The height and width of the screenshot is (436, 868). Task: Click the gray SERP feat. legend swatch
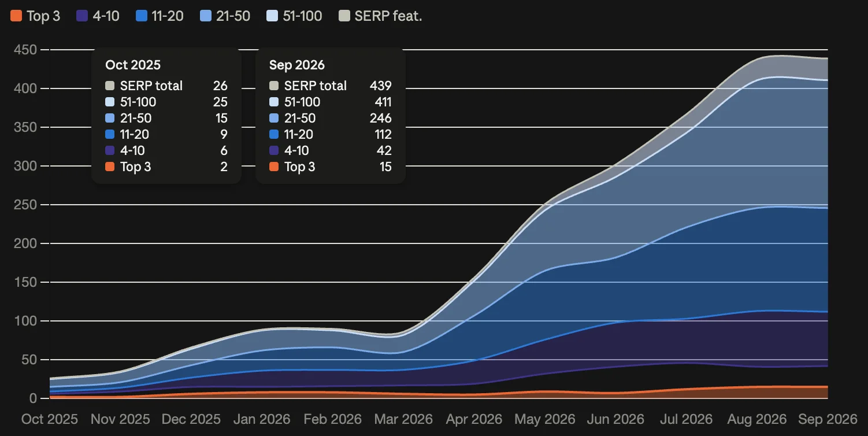[344, 16]
